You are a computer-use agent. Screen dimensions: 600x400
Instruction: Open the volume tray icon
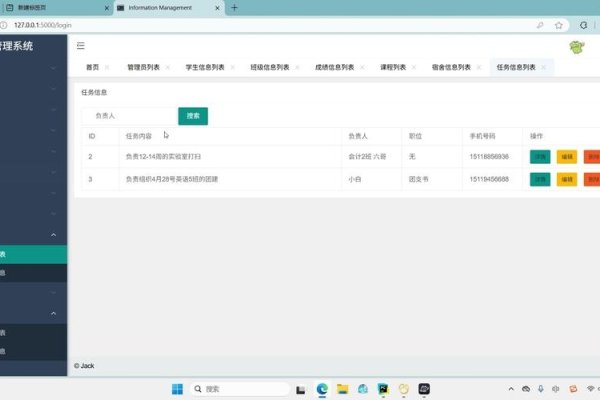pyautogui.click(x=556, y=389)
